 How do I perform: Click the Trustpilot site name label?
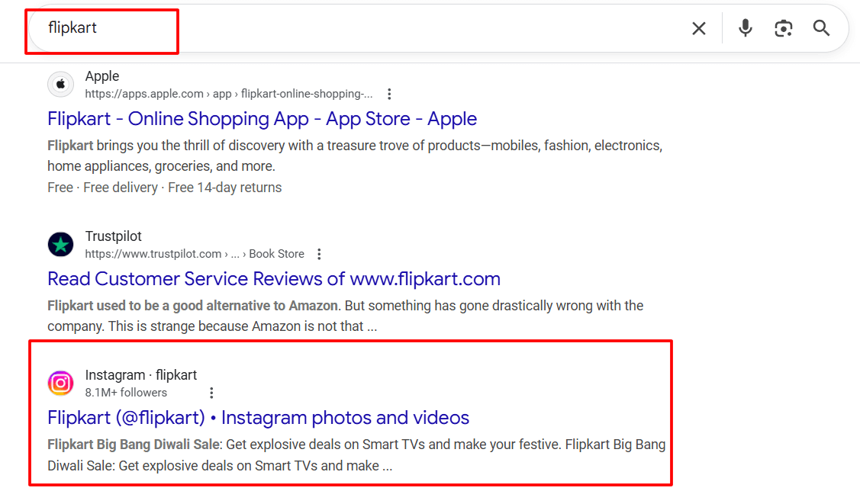pos(114,236)
